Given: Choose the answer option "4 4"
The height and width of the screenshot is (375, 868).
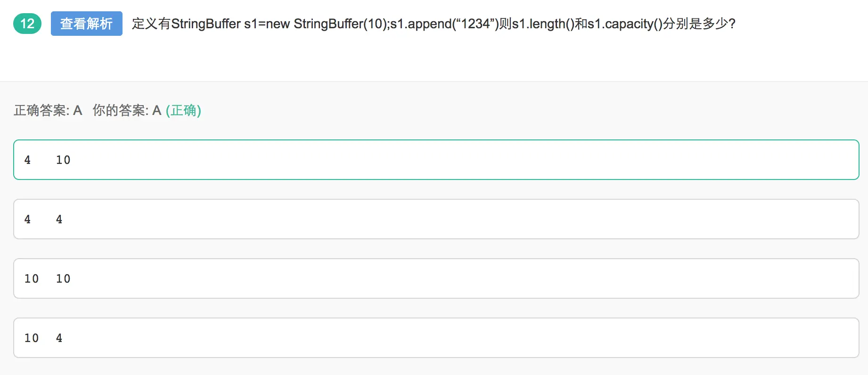Looking at the screenshot, I should click(436, 219).
